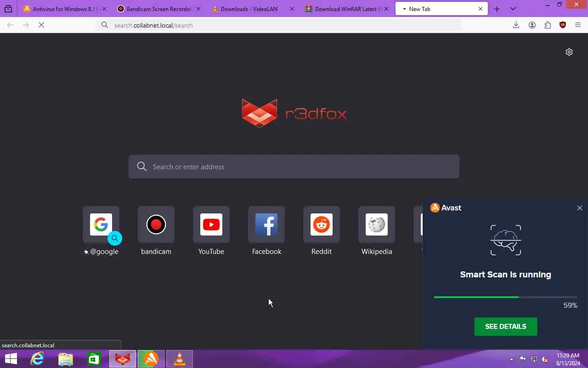
Task: Open VLC media player from taskbar
Action: 180,359
